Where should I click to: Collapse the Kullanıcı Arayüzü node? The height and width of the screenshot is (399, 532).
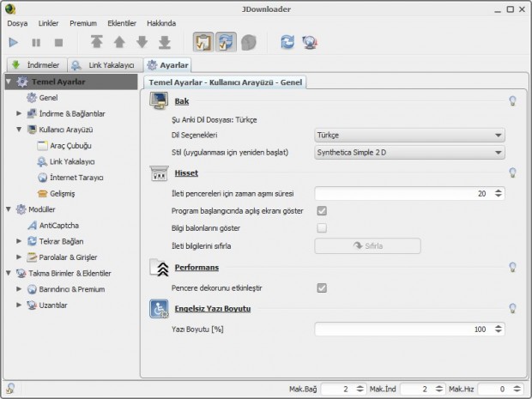tap(19, 130)
